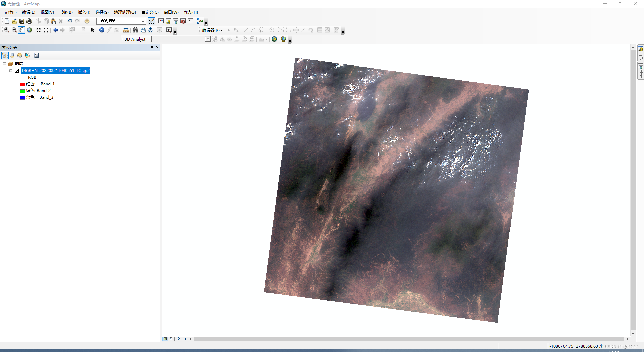644x352 pixels.
Task: Click the Add Data button
Action: (87, 21)
